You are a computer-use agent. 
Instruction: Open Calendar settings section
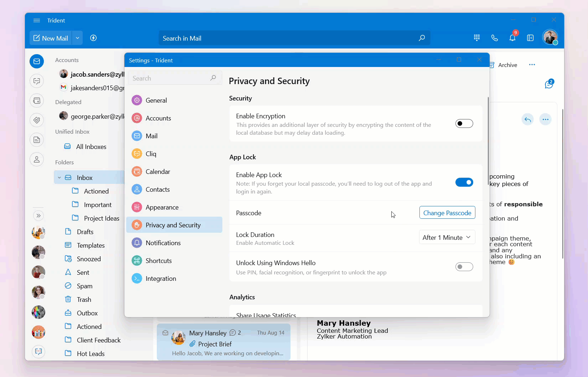174,171
